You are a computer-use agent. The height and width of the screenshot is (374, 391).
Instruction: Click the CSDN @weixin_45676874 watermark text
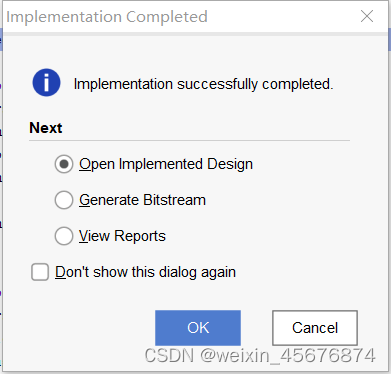coord(260,355)
